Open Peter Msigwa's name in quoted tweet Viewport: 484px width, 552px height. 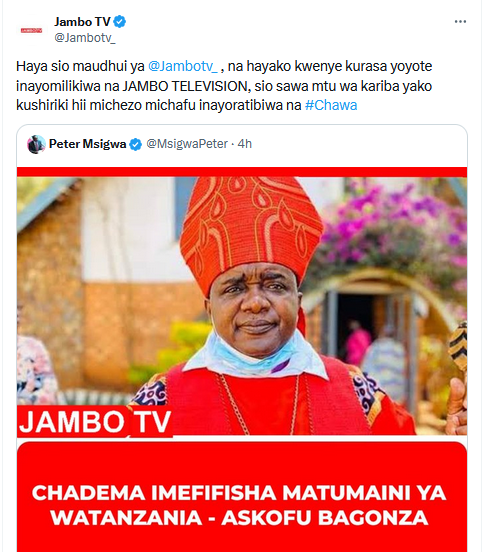tap(87, 144)
